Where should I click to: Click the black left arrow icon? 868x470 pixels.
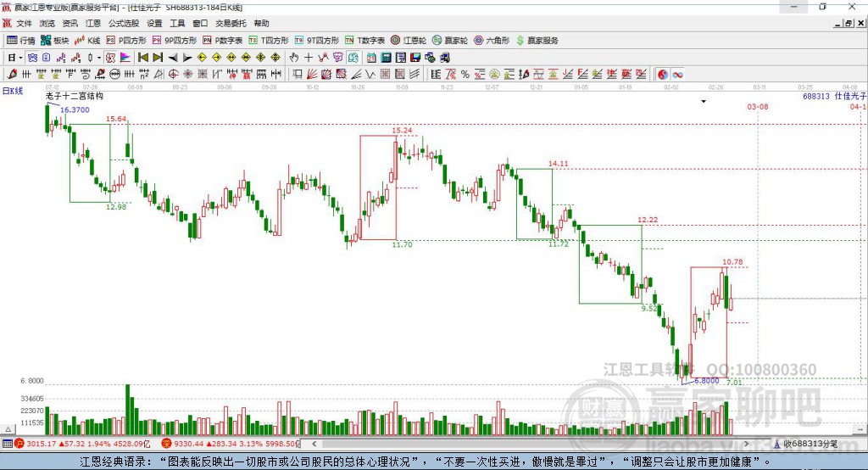coord(173,58)
